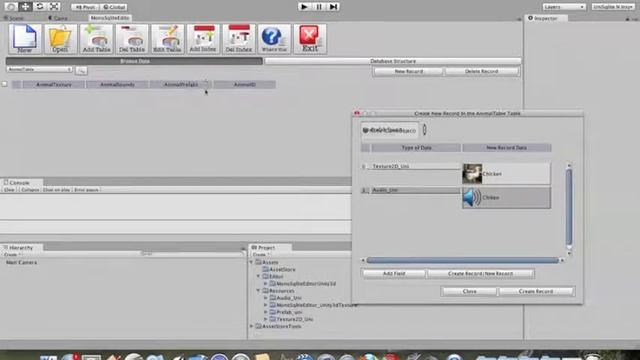Click the blue speaker audio icon

point(472,198)
